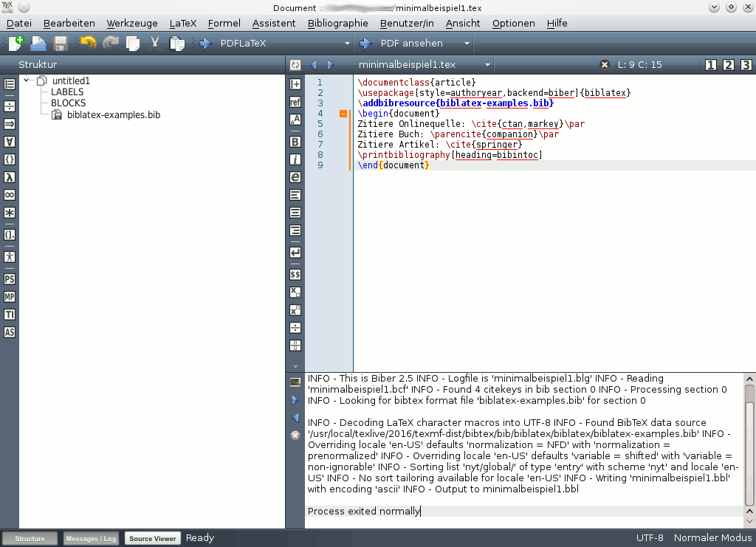Open the PDF ansehen dropdown arrow
This screenshot has height=547, width=756.
click(467, 44)
